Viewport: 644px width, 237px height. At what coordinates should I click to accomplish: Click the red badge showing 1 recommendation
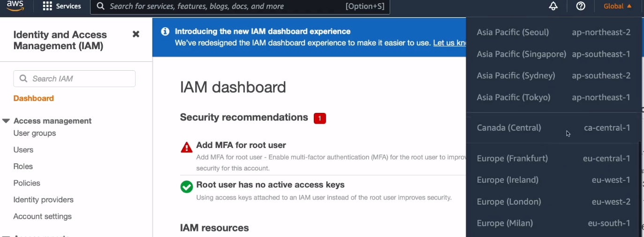point(320,118)
